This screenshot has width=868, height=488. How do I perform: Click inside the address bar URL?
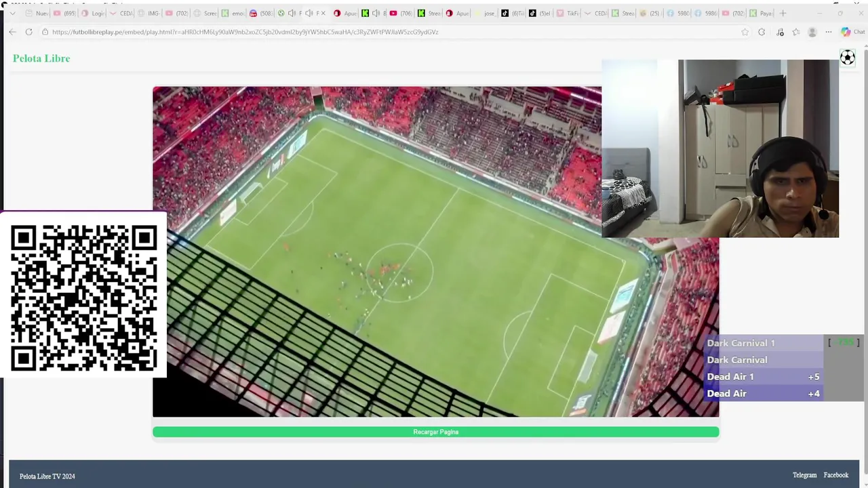pos(245,32)
